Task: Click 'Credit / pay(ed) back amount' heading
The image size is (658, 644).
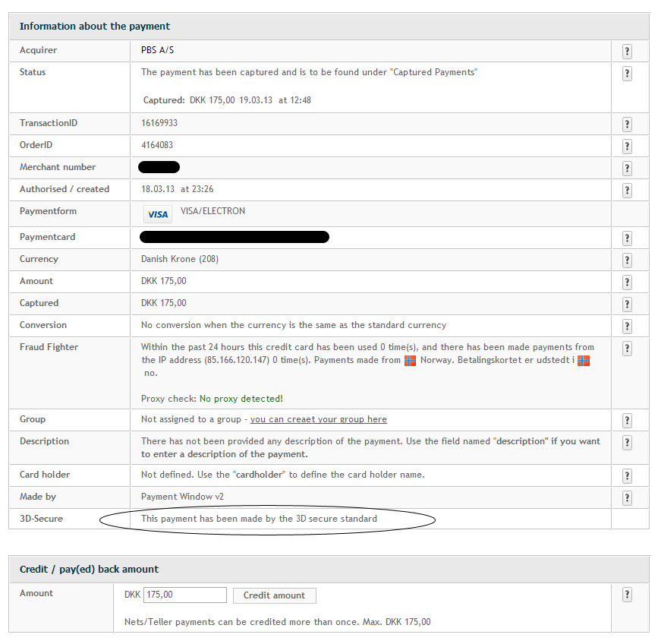Action: click(89, 570)
